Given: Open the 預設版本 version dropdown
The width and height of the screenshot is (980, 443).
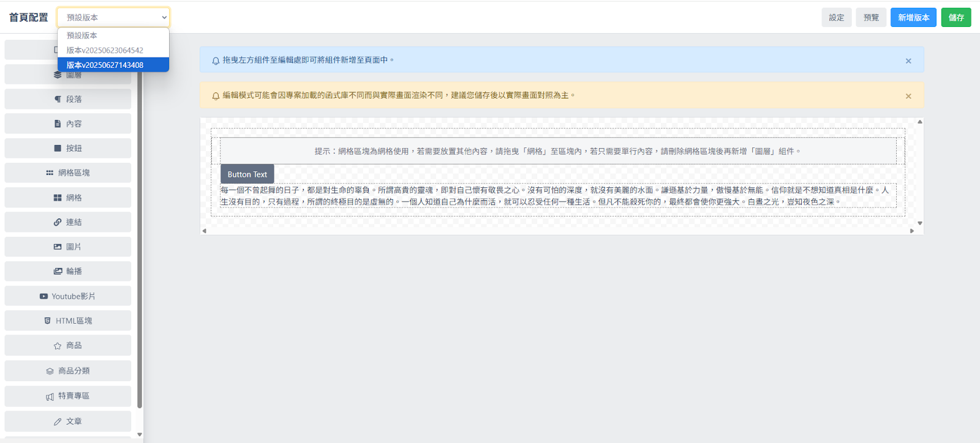Looking at the screenshot, I should (113, 17).
